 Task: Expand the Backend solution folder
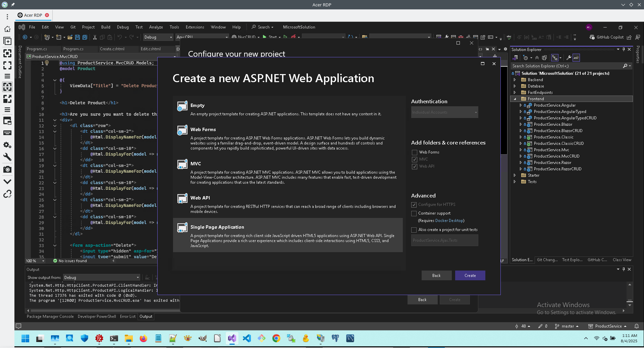(515, 80)
